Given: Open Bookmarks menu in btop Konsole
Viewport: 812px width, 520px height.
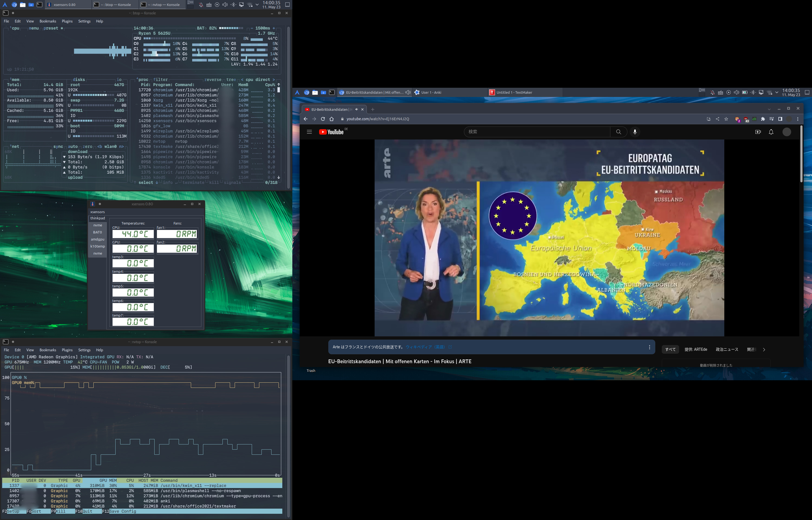Looking at the screenshot, I should tap(48, 21).
